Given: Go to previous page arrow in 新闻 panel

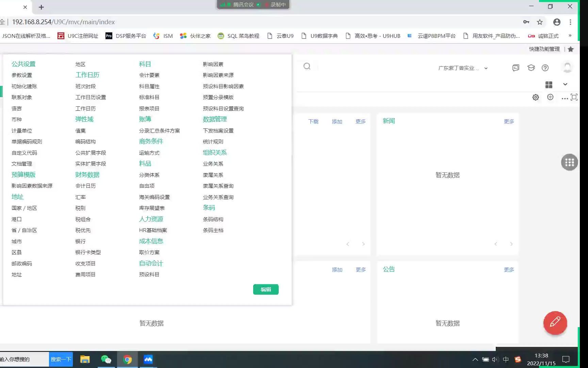Looking at the screenshot, I should 496,244.
